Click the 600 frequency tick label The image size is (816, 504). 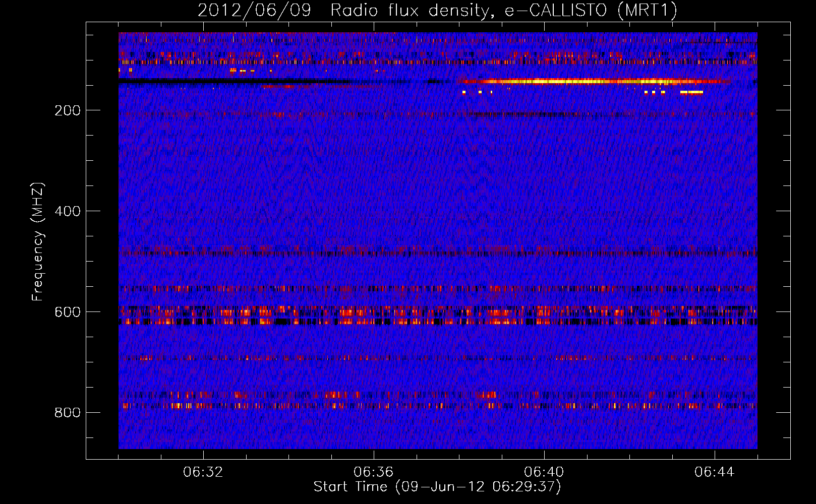click(68, 312)
